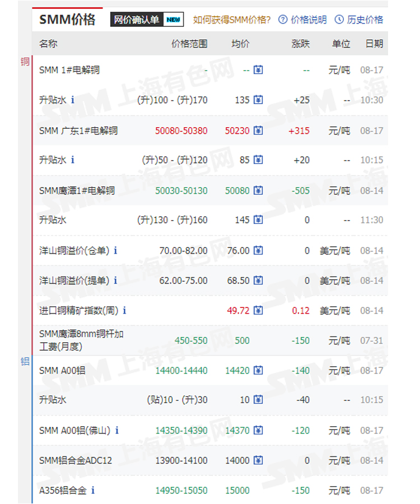Click info icon next to SMM A00铝(佛山)
Screen dimensions: 420x504
coord(117,431)
